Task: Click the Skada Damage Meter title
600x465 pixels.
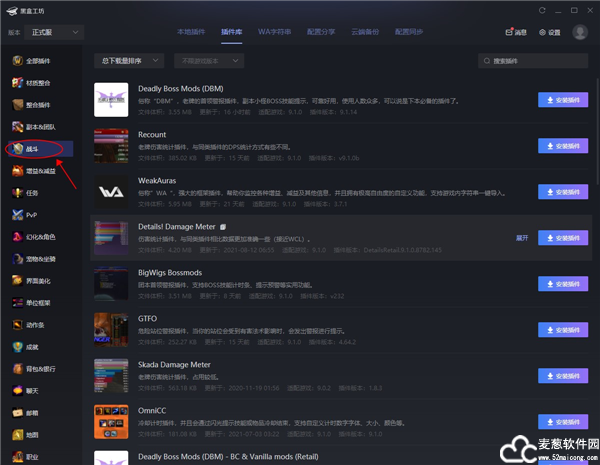Action: click(174, 365)
